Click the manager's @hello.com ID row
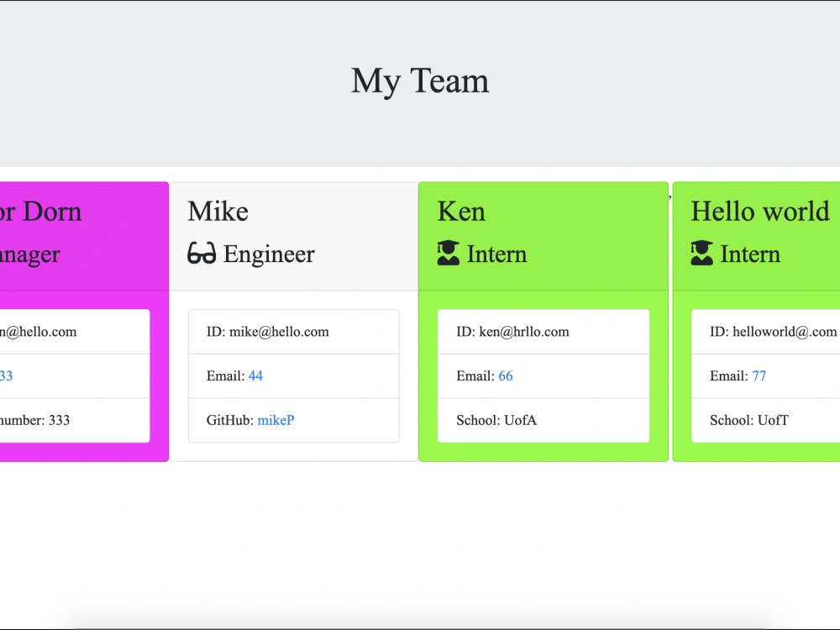 (75, 332)
